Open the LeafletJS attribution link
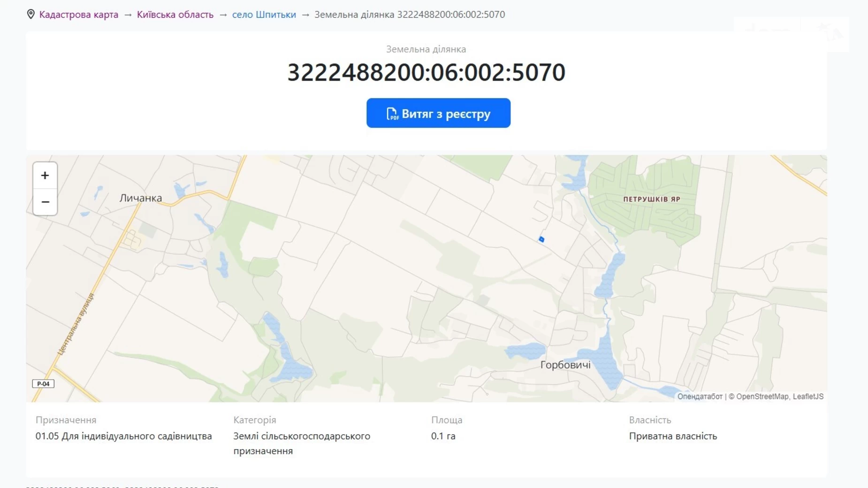The image size is (868, 488). click(807, 396)
